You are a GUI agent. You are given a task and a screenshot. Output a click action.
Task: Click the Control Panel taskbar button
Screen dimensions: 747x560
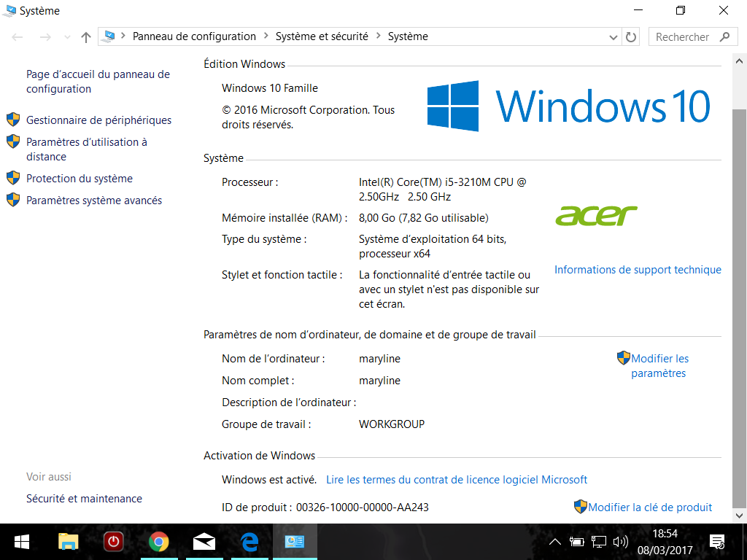(x=295, y=542)
